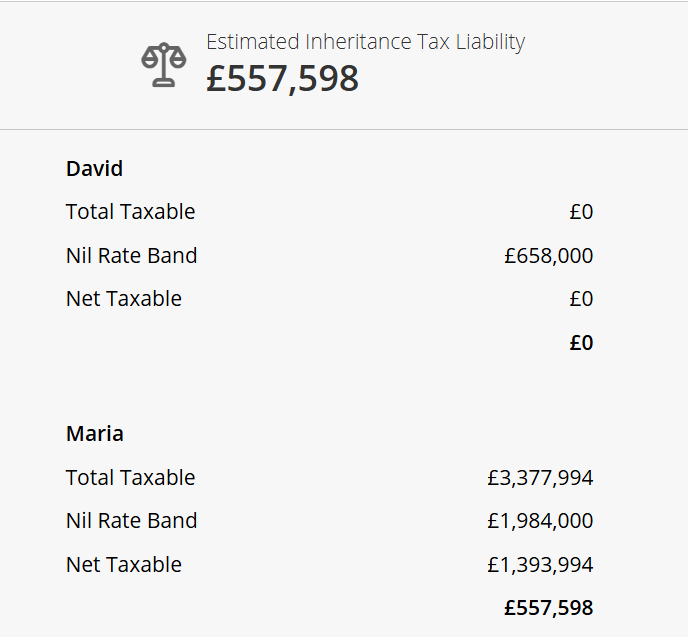Select Maria's £1,393,994 Net Taxable value
The width and height of the screenshot is (688, 637).
(x=541, y=565)
